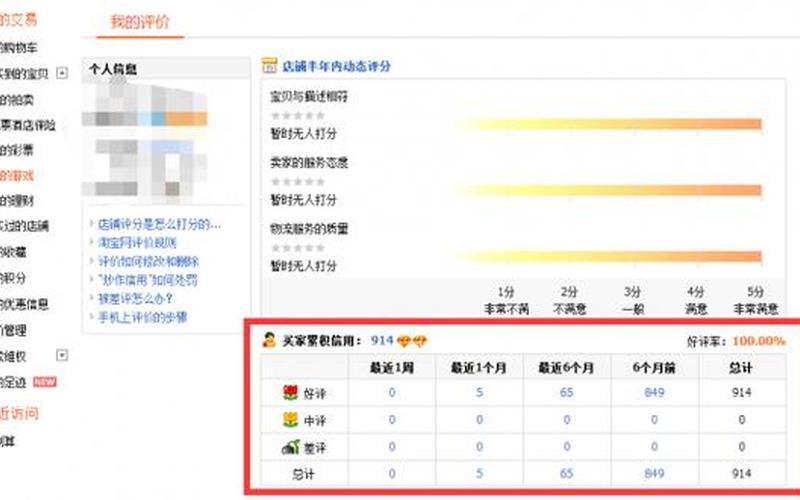This screenshot has width=800, height=500.
Task: Open the 被差评怎么办? link
Action: [135, 298]
